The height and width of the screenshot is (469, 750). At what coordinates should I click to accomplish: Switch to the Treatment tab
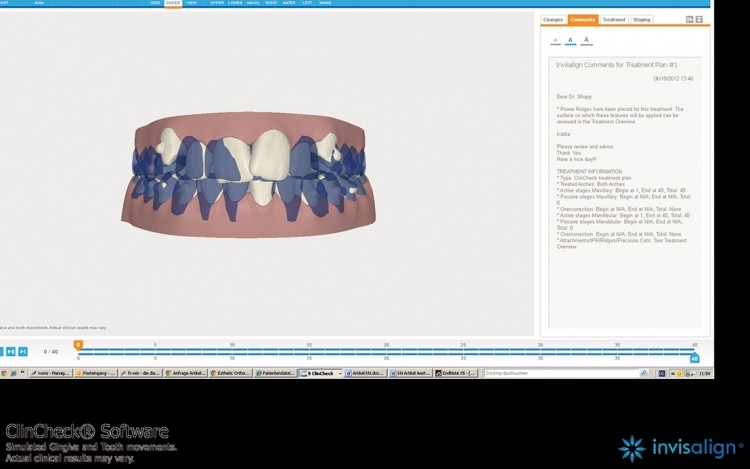click(x=614, y=20)
